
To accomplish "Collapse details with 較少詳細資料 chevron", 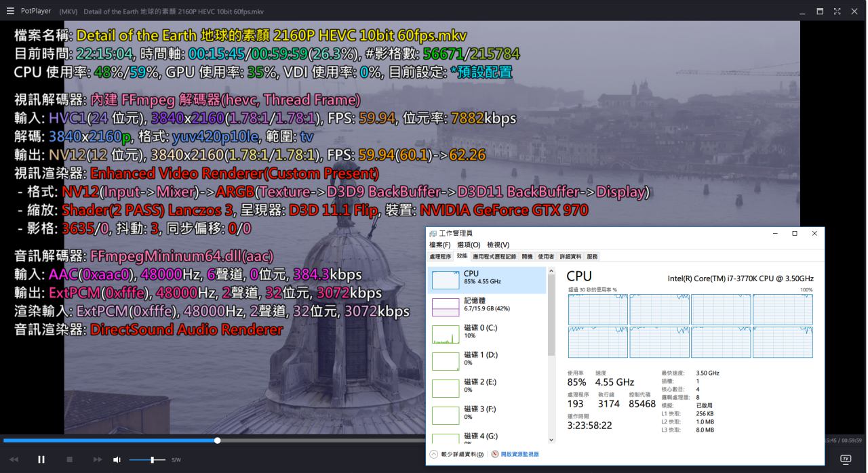I will click(x=434, y=454).
